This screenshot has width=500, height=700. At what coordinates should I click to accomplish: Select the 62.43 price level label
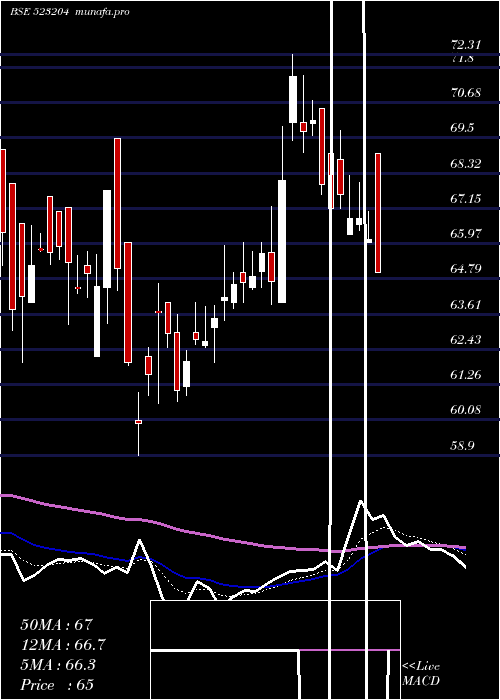466,340
